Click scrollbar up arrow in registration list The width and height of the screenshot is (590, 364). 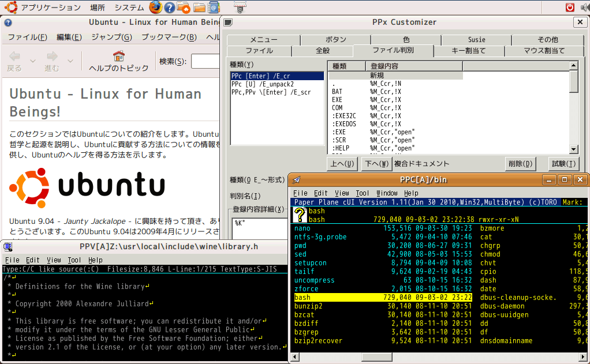[573, 66]
